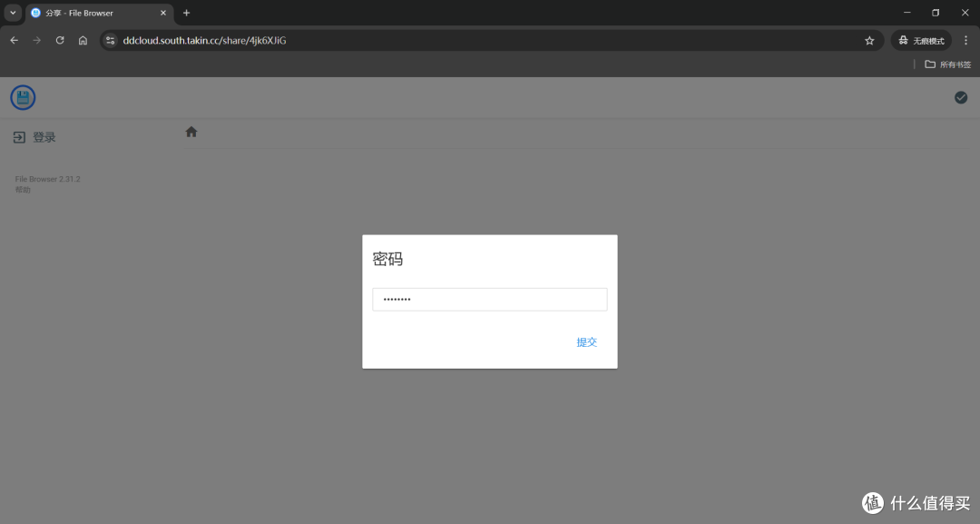Open the tab search dropdown arrow
The image size is (980, 524).
(13, 13)
